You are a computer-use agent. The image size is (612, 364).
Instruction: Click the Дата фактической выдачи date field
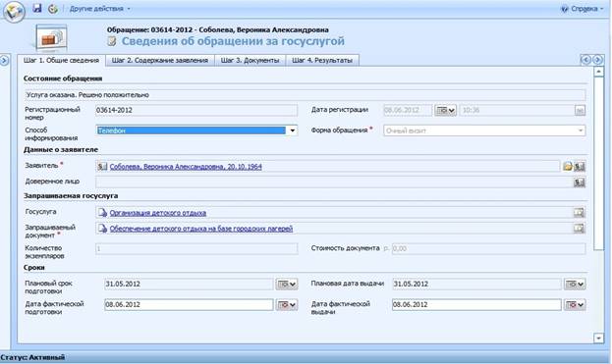pyautogui.click(x=476, y=305)
